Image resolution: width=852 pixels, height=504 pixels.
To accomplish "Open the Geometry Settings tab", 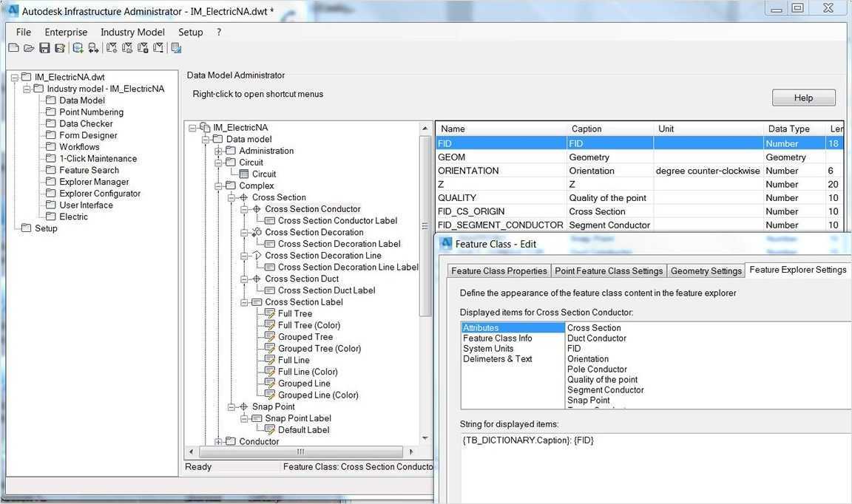I will (706, 271).
